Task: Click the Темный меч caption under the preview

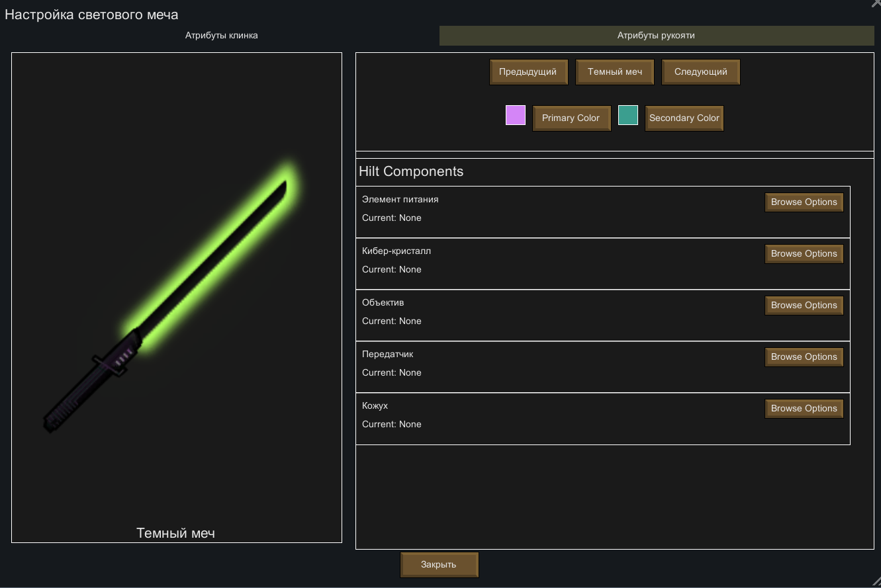Action: pyautogui.click(x=175, y=533)
